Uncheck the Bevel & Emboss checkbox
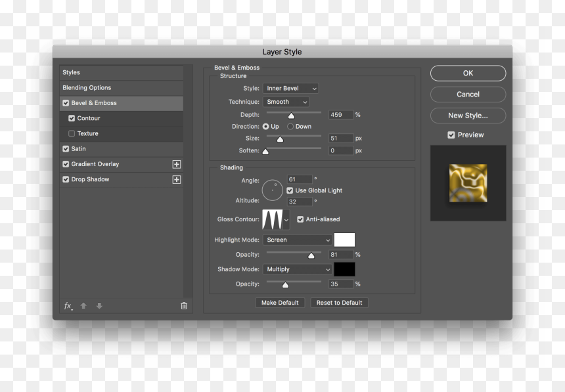 tap(66, 103)
